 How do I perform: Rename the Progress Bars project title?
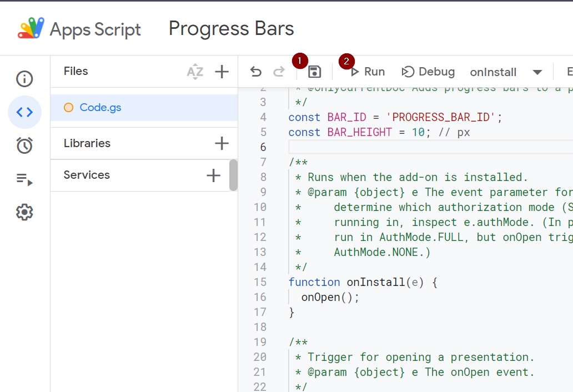point(231,28)
